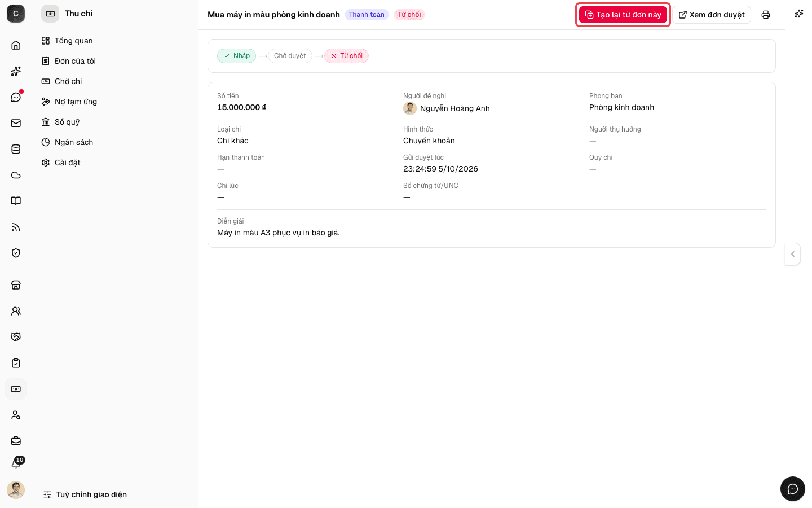Image resolution: width=812 pixels, height=508 pixels.
Task: Open floating chat support button
Action: 793,489
